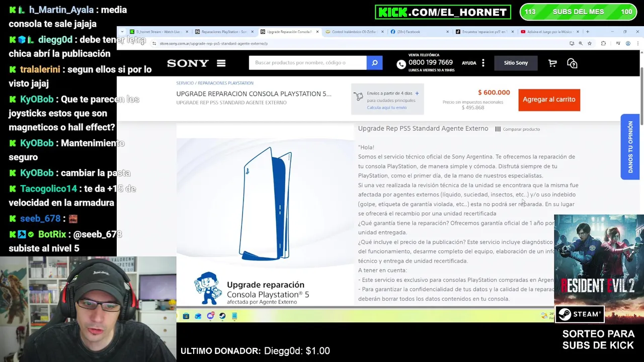Open the three-dot menu next to Ayuda
The width and height of the screenshot is (644, 362).
(x=483, y=63)
